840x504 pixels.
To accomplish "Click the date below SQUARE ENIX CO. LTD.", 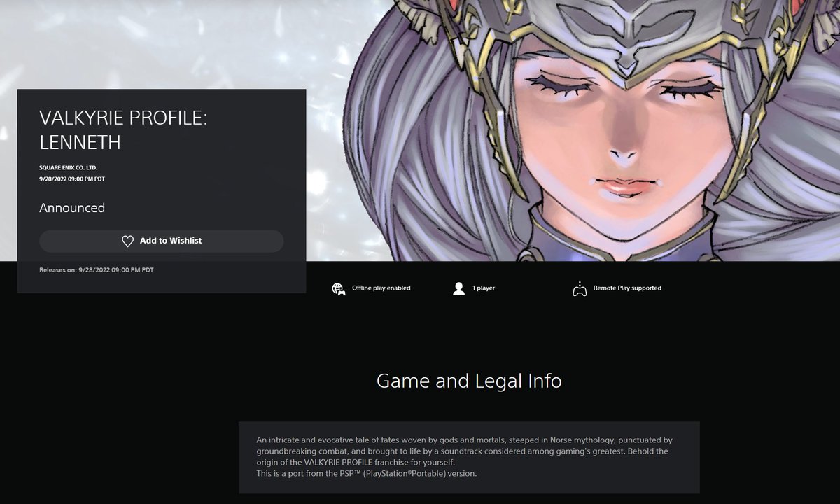I will point(72,179).
